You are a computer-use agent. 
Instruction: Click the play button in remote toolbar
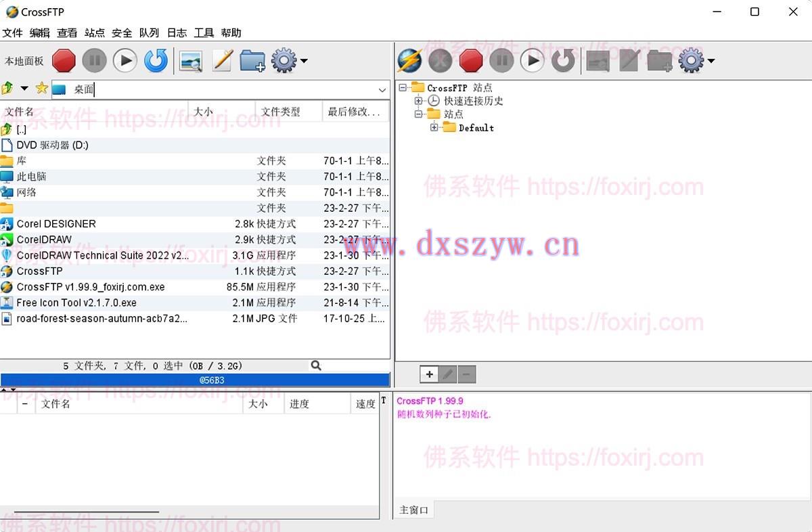click(x=532, y=61)
